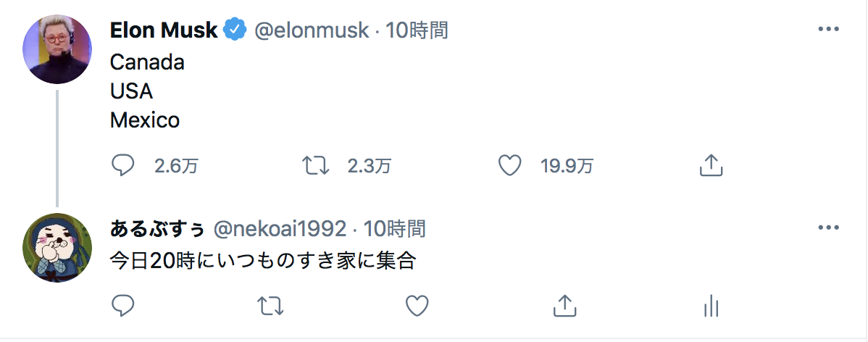
Task: Click the 2.3万 retweet count
Action: 370,166
